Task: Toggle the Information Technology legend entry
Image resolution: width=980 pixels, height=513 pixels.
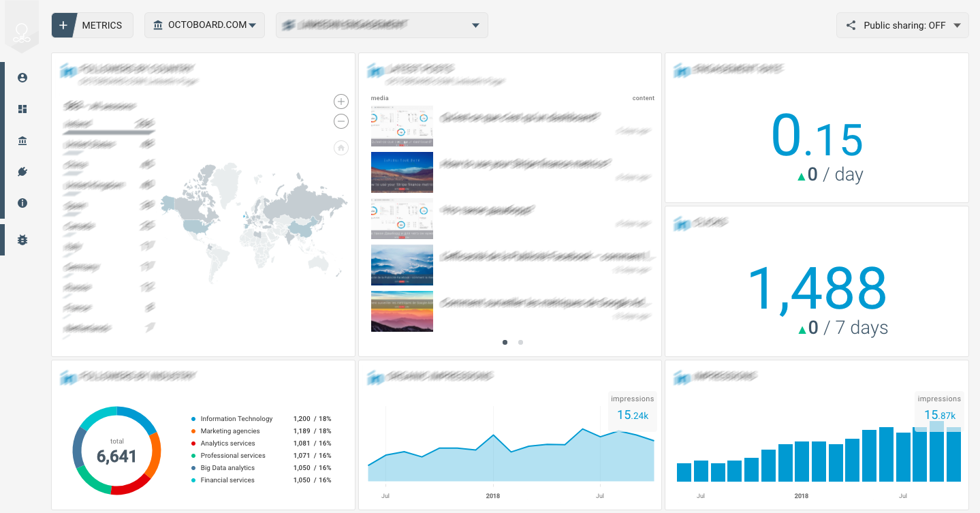Action: pyautogui.click(x=236, y=418)
